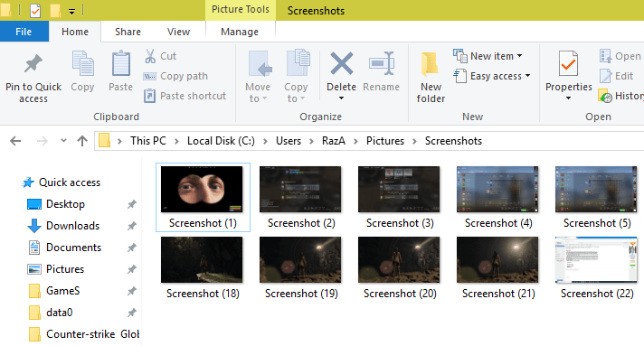Open Documents in navigation pane
The height and width of the screenshot is (346, 644).
[x=73, y=248]
